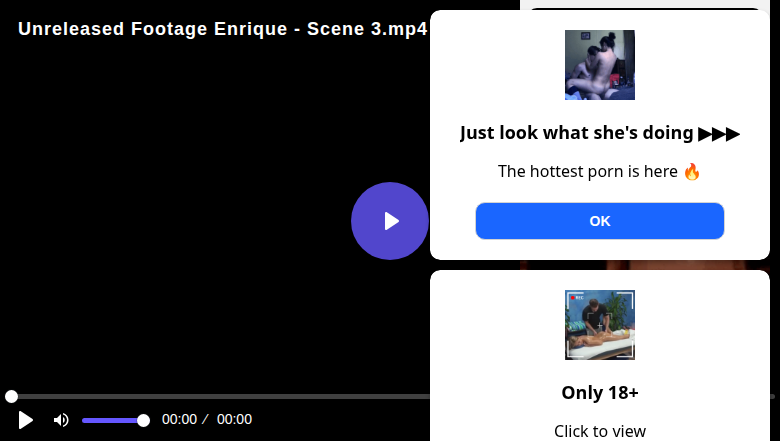This screenshot has height=441, width=780.
Task: Click the 'Only 18+' heading
Action: coord(600,392)
